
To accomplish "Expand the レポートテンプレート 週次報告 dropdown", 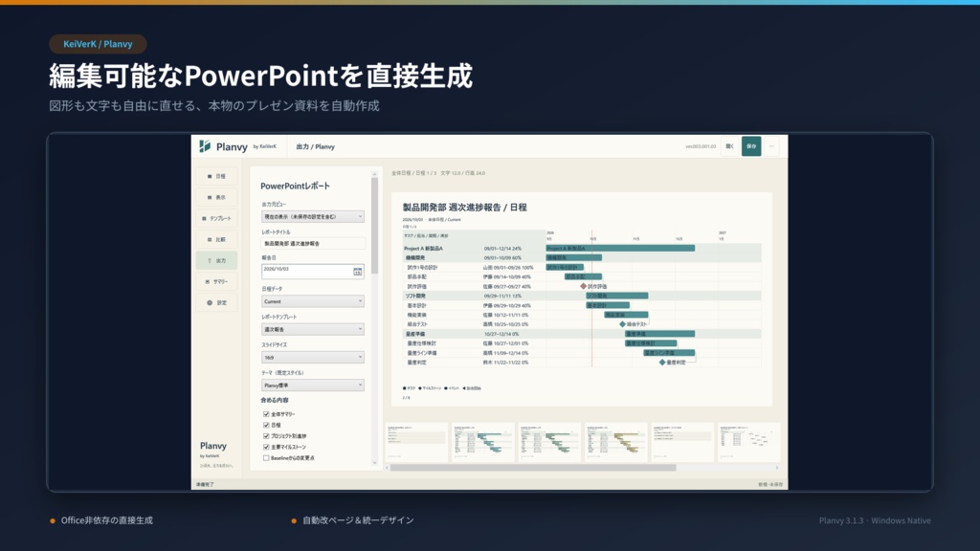I will (x=313, y=329).
